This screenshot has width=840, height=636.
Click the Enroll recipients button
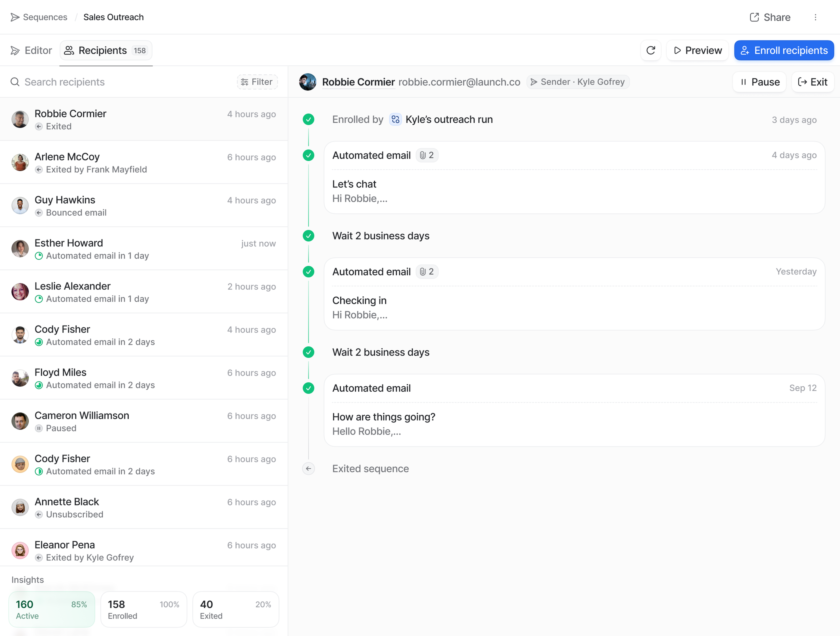784,50
